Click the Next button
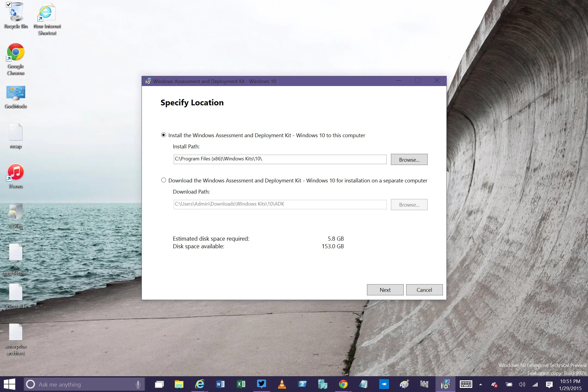The width and height of the screenshot is (588, 392). [385, 290]
